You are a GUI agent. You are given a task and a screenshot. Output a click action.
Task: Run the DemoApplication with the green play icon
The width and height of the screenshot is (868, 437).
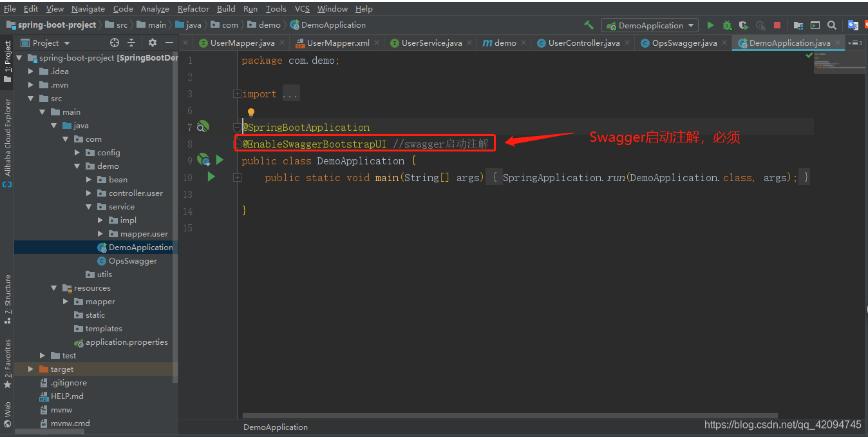(710, 24)
